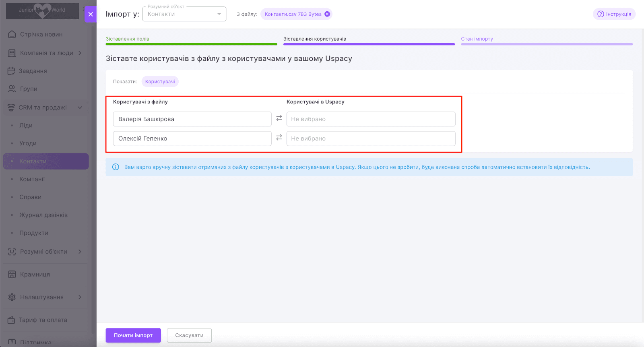Select the Зіставлення користувачів step
The height and width of the screenshot is (347, 644).
[x=369, y=40]
